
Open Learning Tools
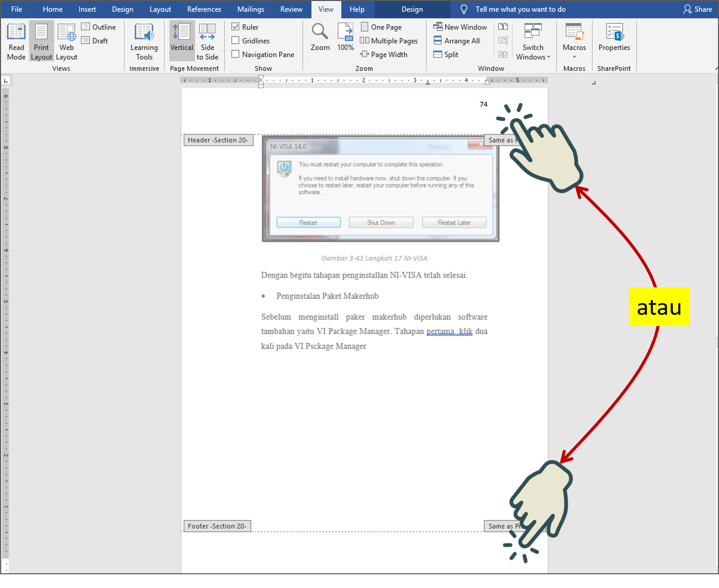(x=144, y=42)
